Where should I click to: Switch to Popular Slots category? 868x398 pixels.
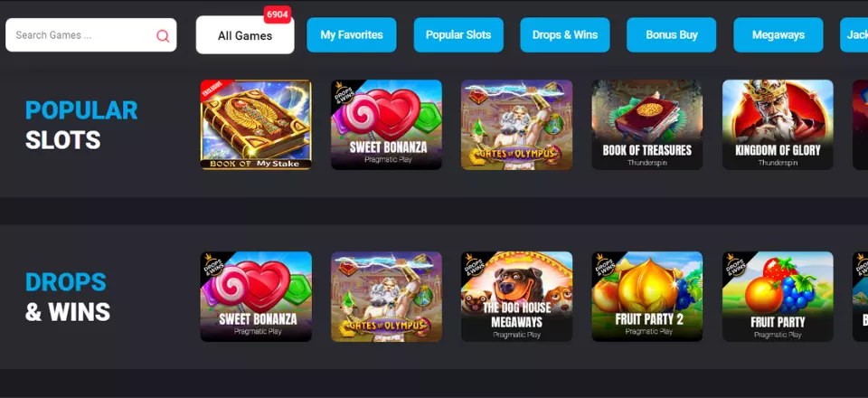coord(458,35)
